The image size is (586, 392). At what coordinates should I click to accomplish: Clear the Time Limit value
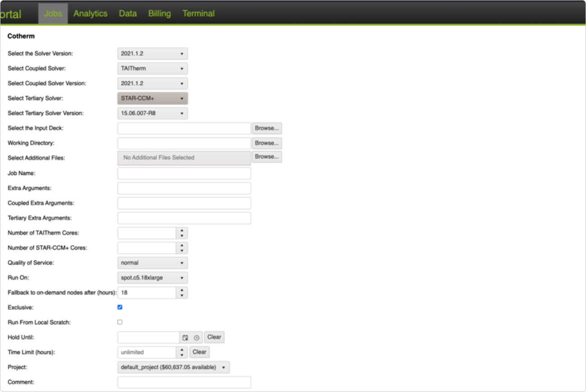pos(199,352)
